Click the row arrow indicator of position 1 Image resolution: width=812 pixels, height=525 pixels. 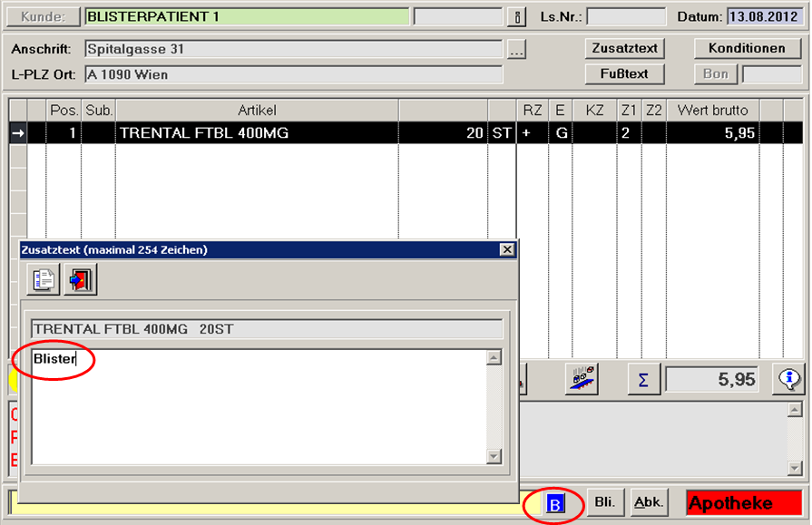(x=17, y=133)
